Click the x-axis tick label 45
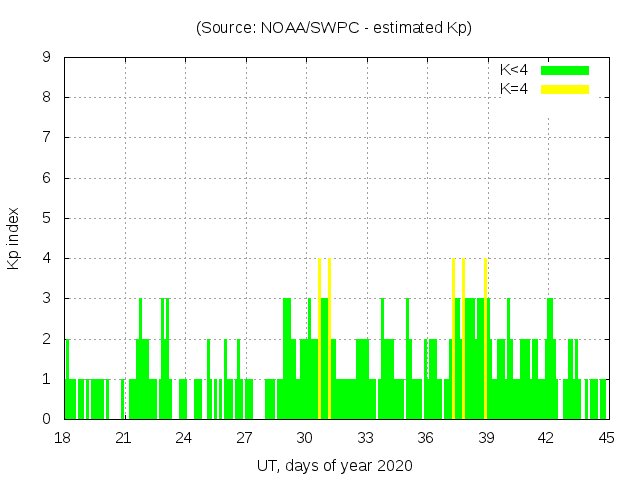 [606, 438]
